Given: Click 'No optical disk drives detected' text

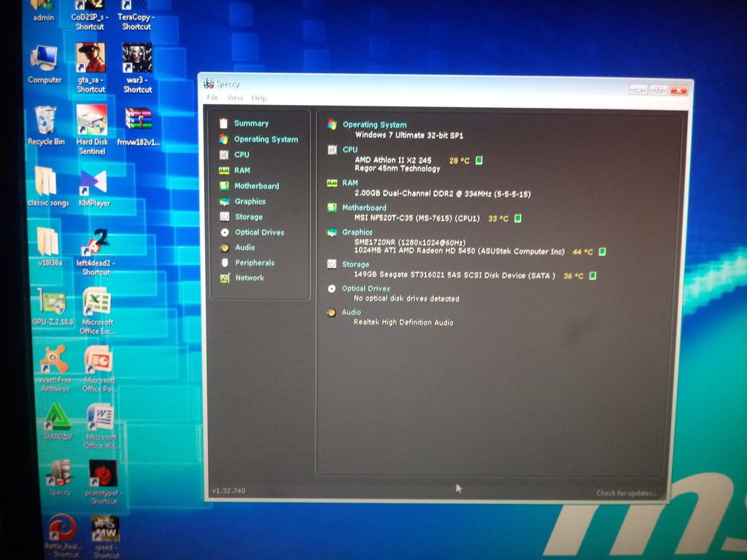Looking at the screenshot, I should [406, 298].
